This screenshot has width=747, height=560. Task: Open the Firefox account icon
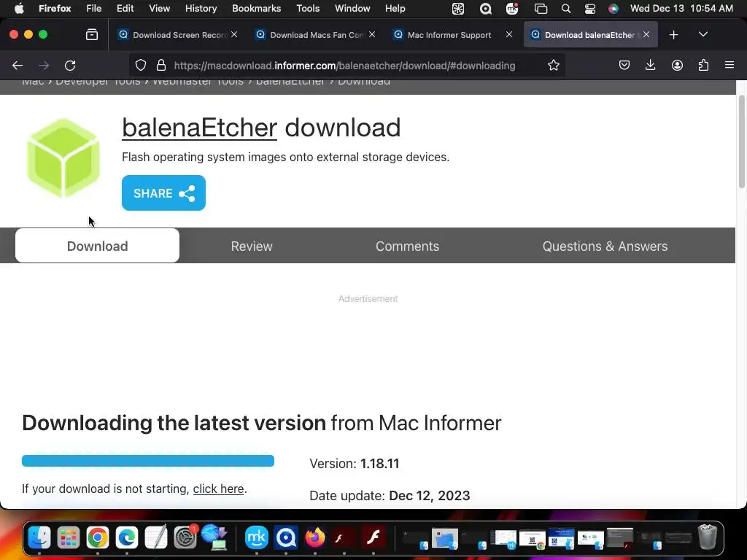pos(677,65)
